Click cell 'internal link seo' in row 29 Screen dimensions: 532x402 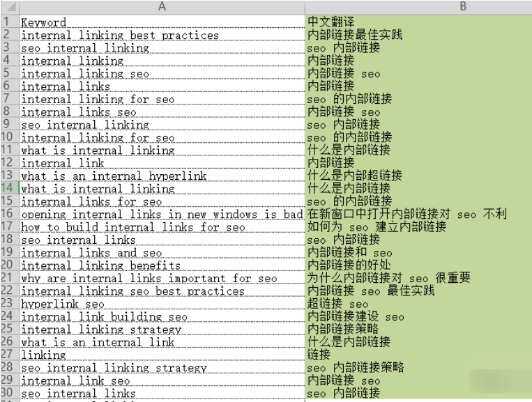tap(162, 380)
